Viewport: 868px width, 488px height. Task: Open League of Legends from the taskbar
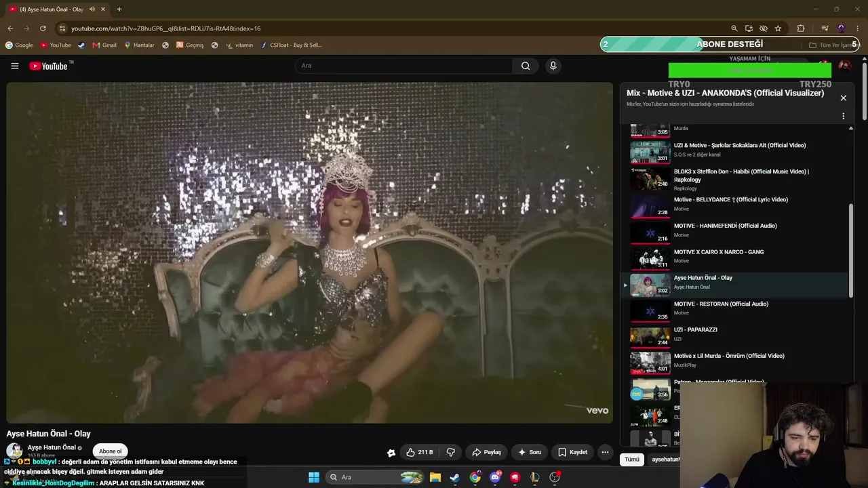pyautogui.click(x=535, y=477)
